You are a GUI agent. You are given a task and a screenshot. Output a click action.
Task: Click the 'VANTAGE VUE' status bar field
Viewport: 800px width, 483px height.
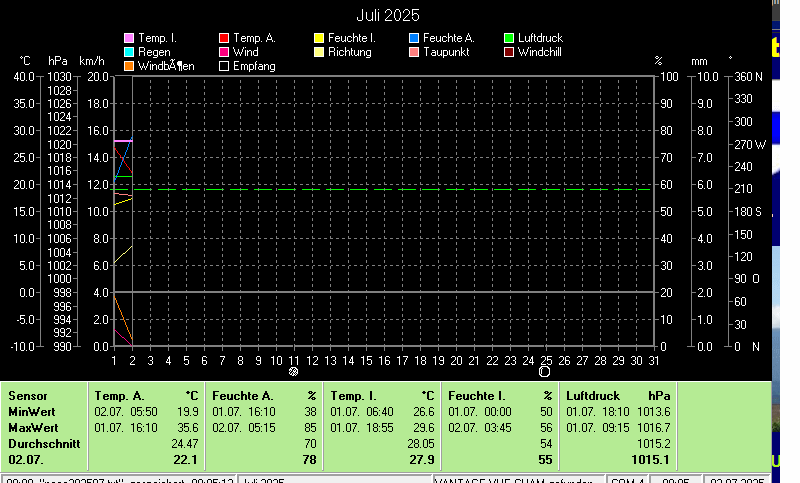[x=519, y=480]
